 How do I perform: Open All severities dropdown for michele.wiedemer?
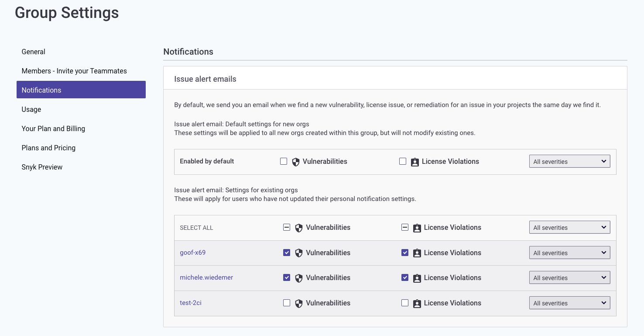[569, 277]
